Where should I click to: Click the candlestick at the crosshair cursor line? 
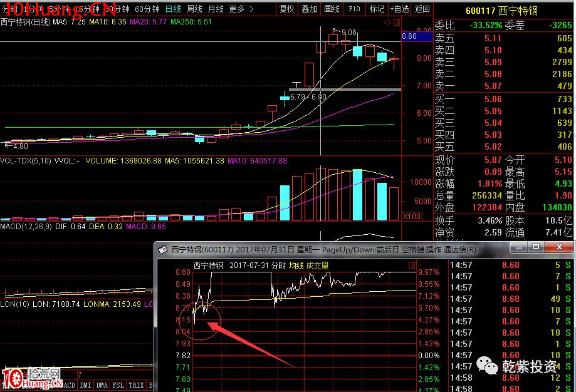point(321,47)
